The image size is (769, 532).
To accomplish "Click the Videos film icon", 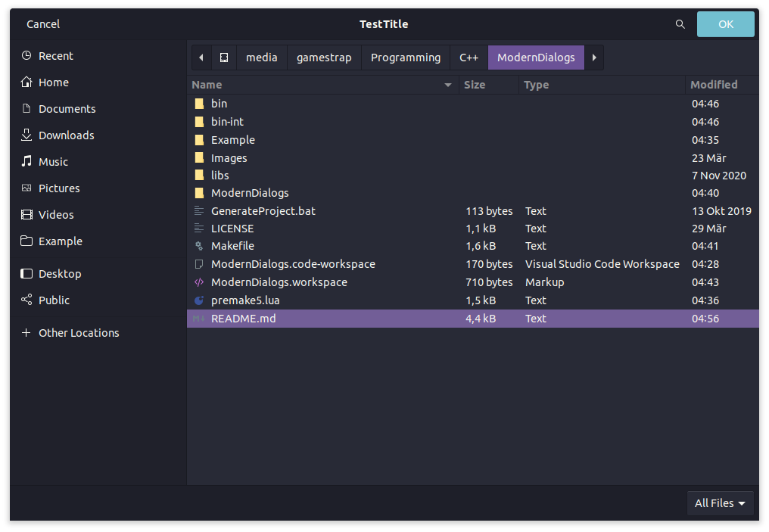I will click(26, 214).
